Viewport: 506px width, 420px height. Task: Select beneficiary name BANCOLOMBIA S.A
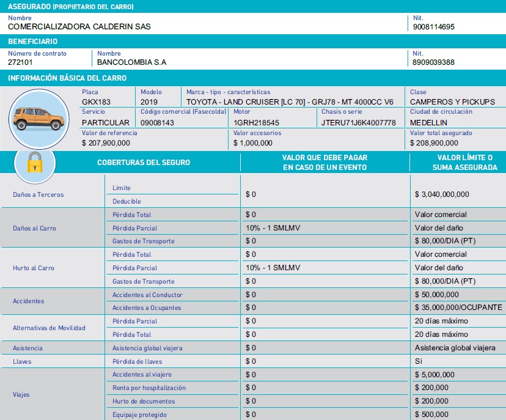click(131, 62)
